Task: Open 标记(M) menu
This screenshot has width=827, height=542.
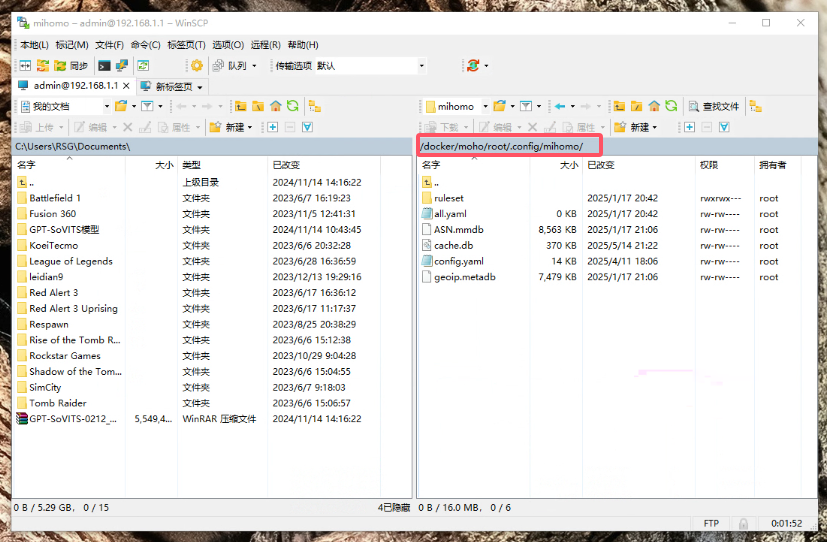Action: tap(72, 45)
